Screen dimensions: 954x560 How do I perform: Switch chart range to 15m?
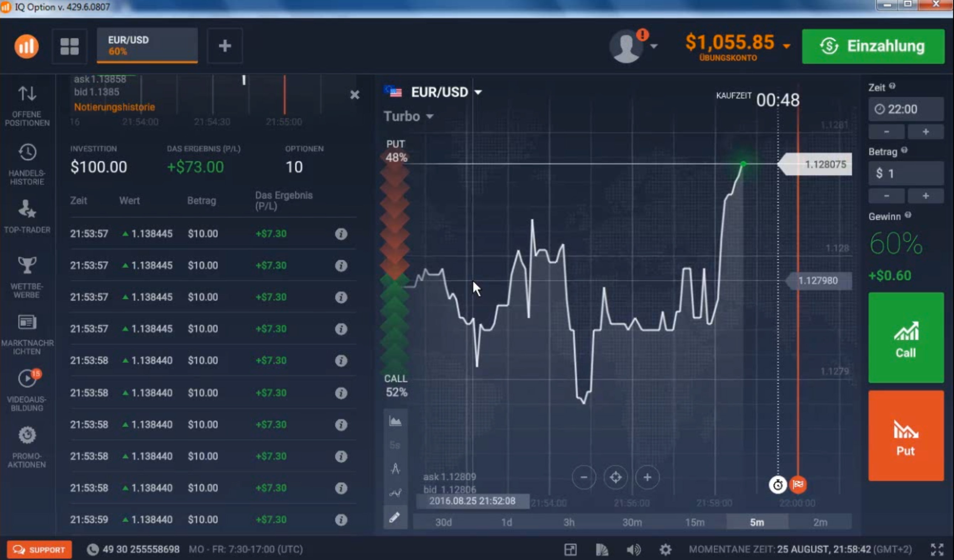click(695, 522)
